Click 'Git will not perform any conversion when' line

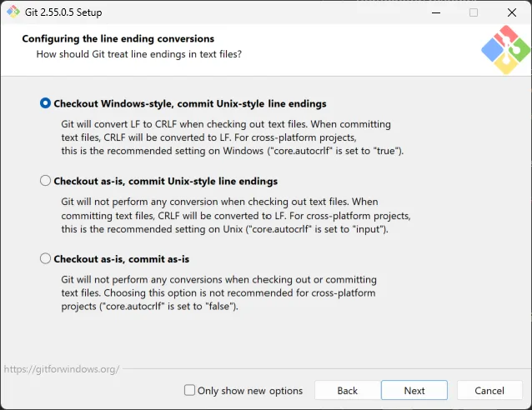click(x=219, y=202)
